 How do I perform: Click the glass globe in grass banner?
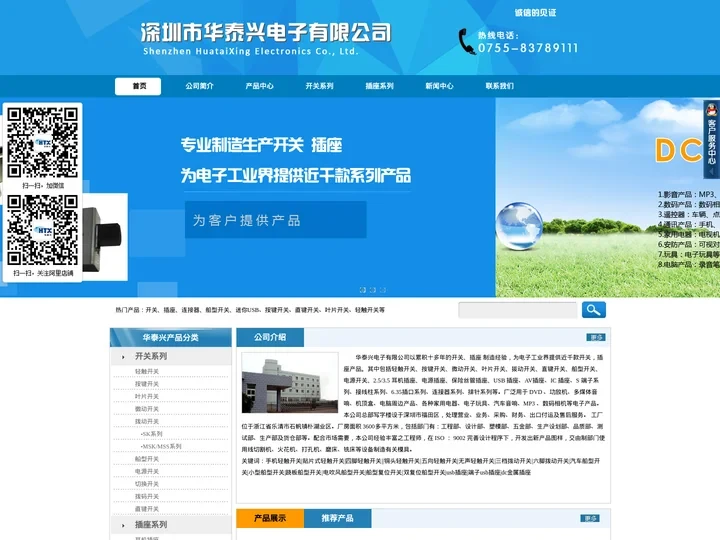(519, 226)
